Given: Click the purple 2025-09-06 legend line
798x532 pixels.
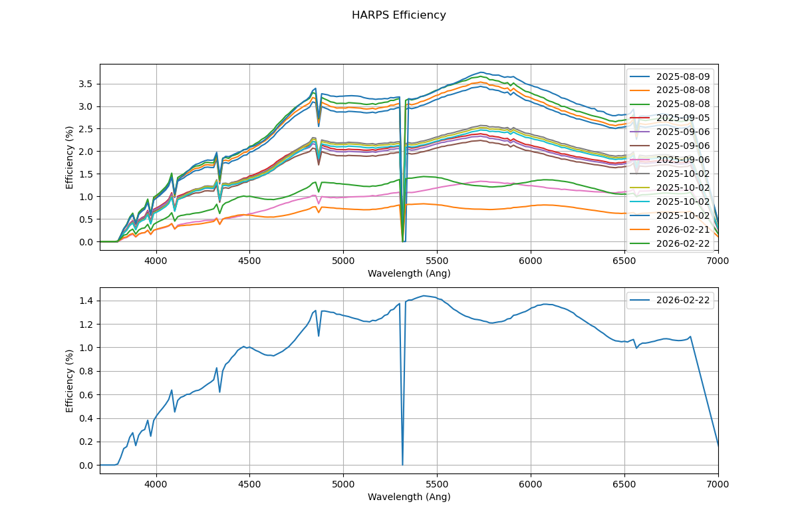Looking at the screenshot, I should (x=642, y=132).
